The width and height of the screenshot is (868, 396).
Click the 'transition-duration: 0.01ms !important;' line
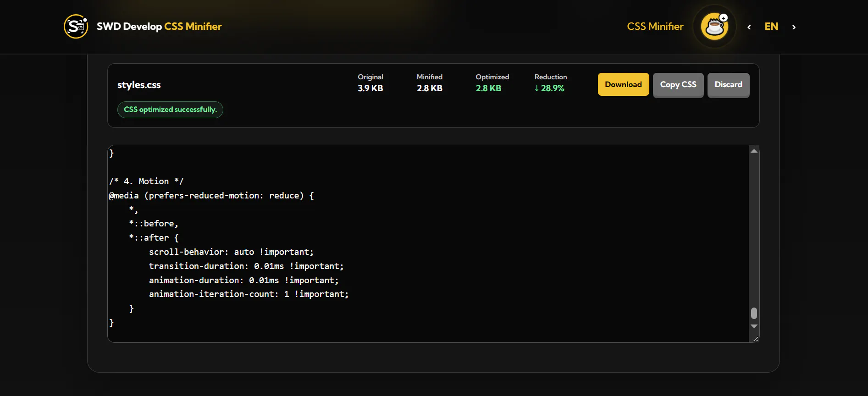(246, 266)
